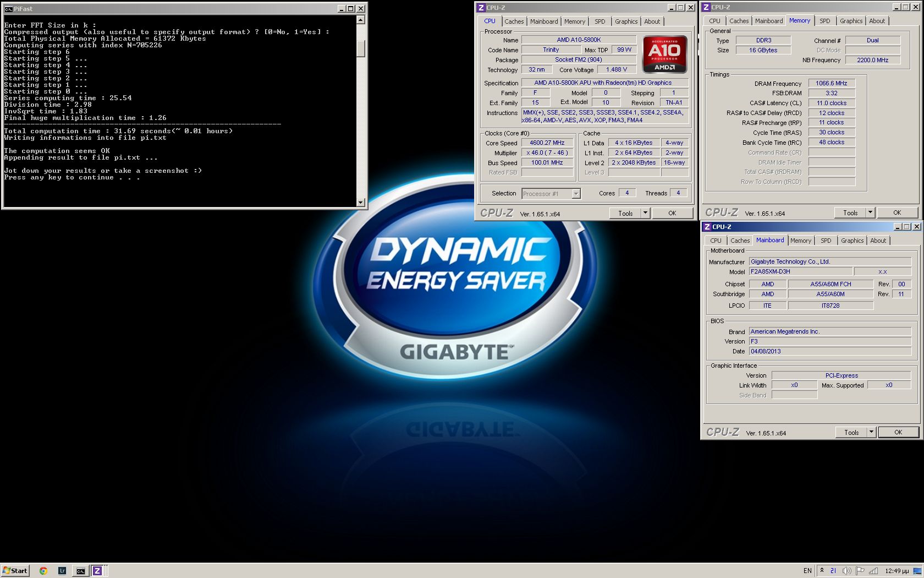Click the show desktop icon beside the clock

point(917,571)
